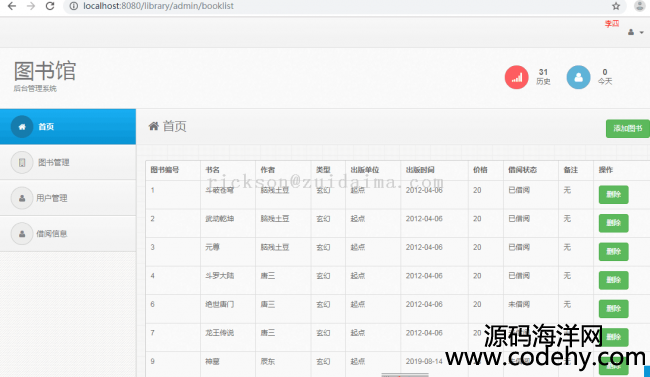This screenshot has height=377, width=650.
Task: Click the 借阅状态 column header
Action: [x=522, y=170]
